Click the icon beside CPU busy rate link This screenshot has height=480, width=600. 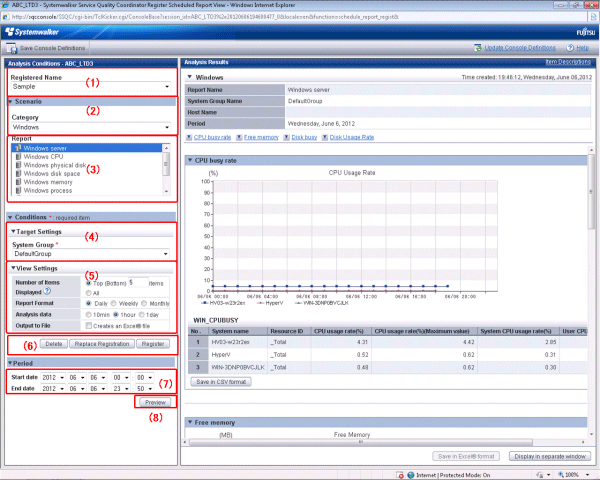189,137
